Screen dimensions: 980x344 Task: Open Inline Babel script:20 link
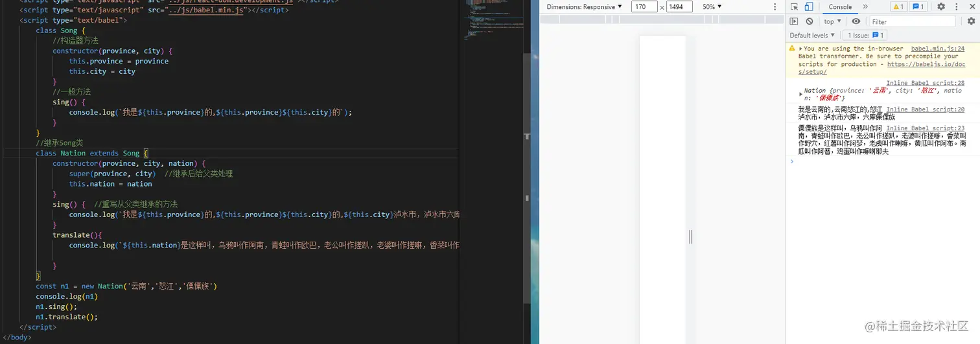pyautogui.click(x=925, y=109)
